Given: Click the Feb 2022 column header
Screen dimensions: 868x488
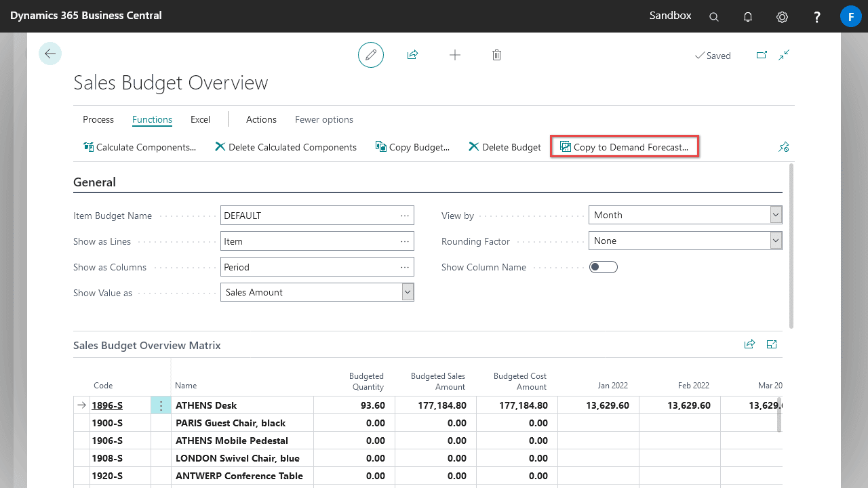Looking at the screenshot, I should 694,385.
